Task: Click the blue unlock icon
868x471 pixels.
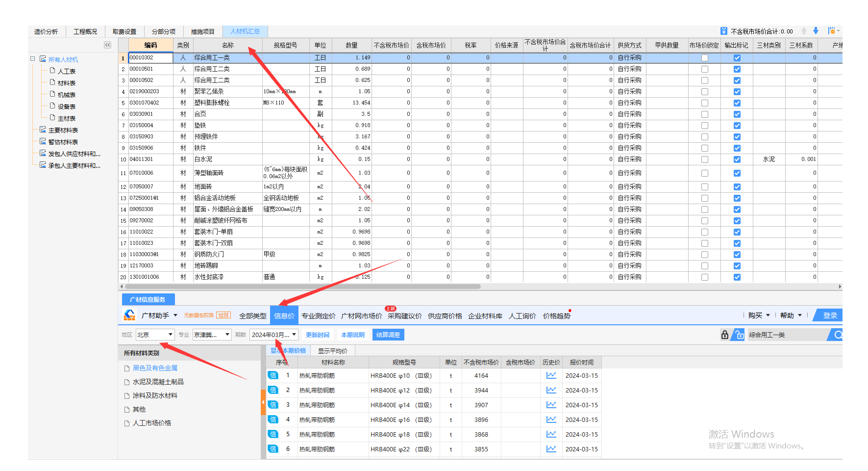Action: tap(739, 335)
